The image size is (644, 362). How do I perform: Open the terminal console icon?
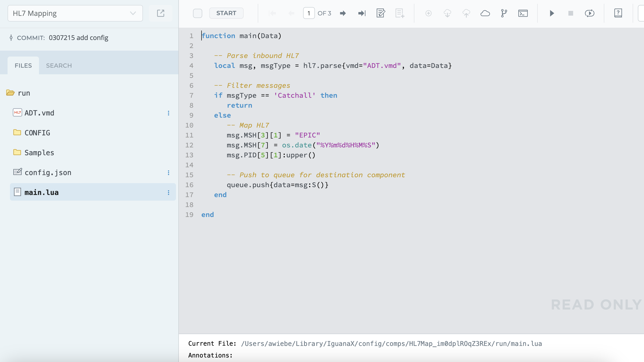[x=523, y=13]
